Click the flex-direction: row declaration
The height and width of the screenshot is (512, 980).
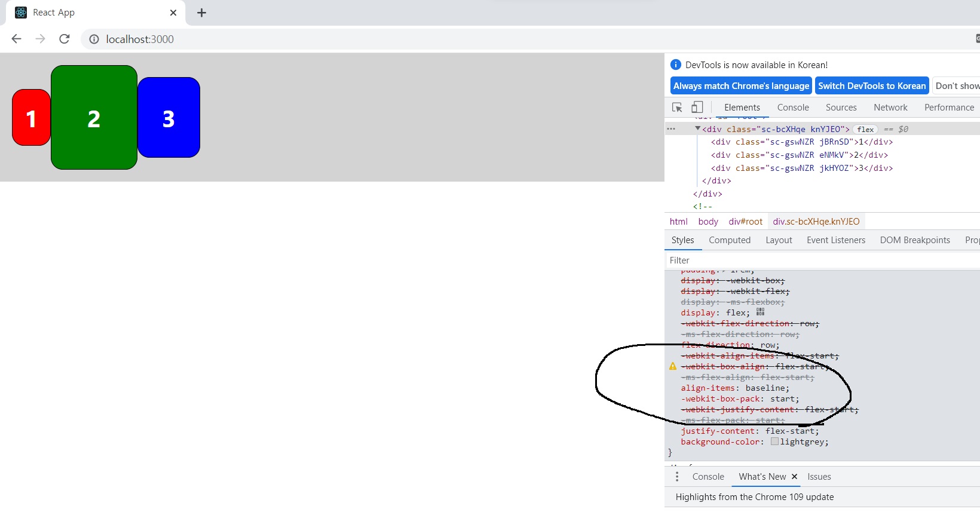click(730, 345)
